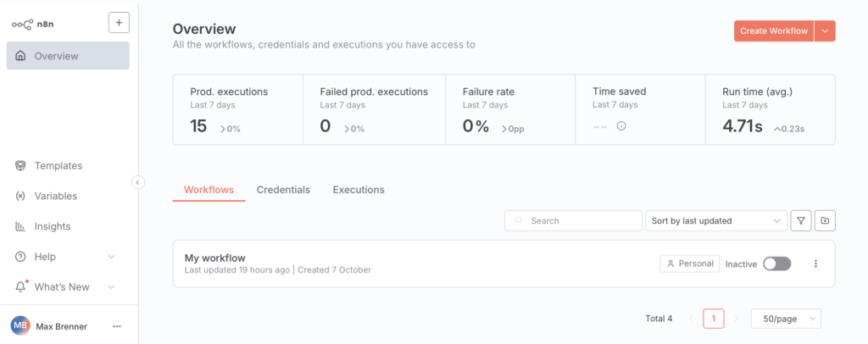Click the plus icon beside n8n logo
Viewport: 868px width, 344px height.
click(119, 23)
